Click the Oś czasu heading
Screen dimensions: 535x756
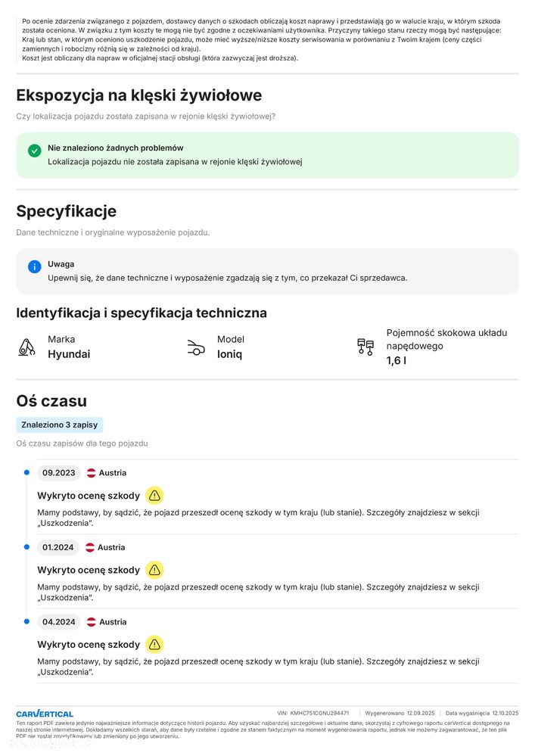coord(51,400)
